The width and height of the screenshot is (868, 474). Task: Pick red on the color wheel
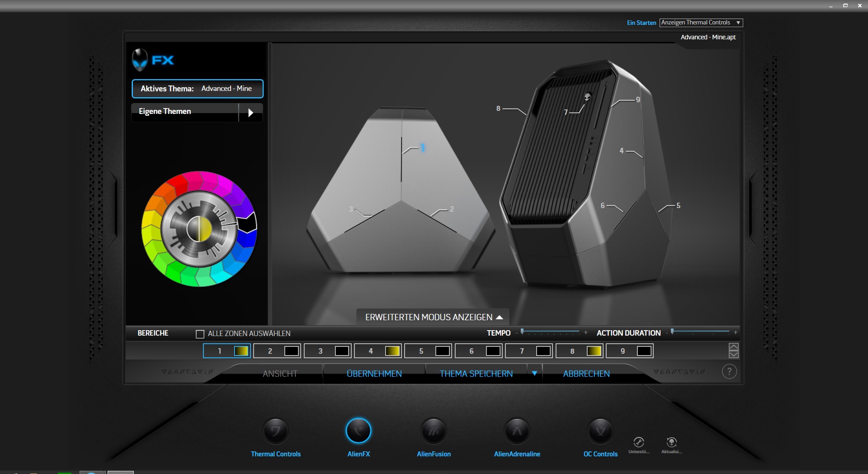178,183
